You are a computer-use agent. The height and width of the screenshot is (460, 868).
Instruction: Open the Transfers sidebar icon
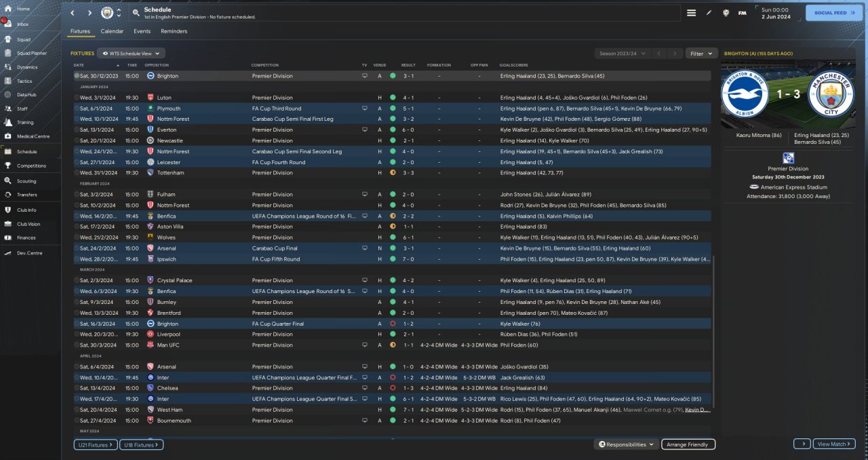pos(9,195)
